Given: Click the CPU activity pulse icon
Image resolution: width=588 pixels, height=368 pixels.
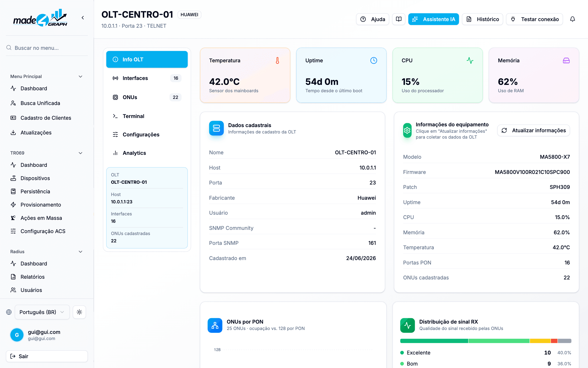Looking at the screenshot, I should coord(470,60).
